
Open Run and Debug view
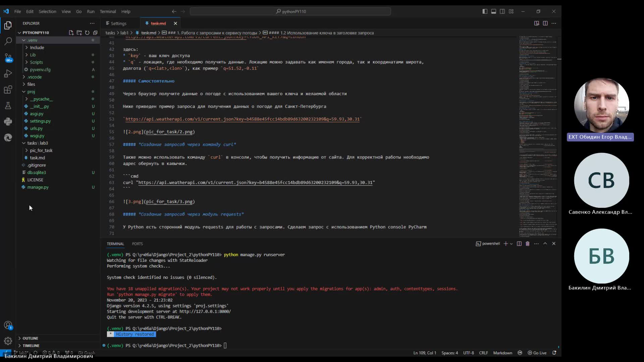[x=8, y=73]
